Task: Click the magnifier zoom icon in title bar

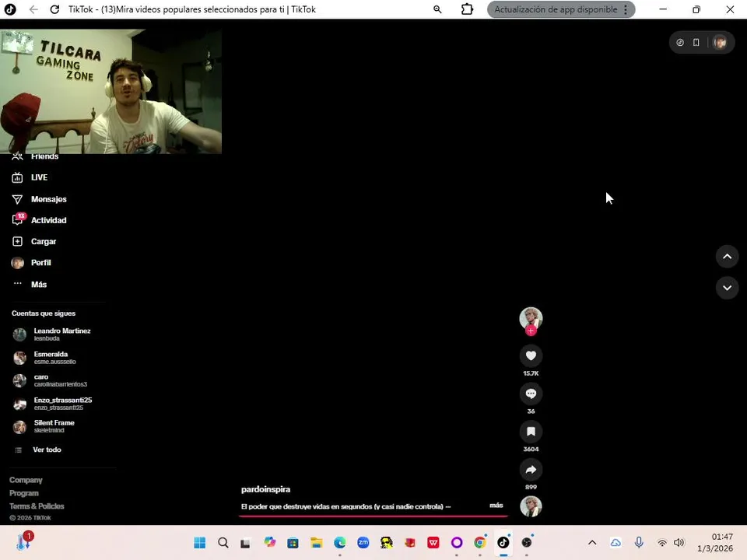Action: (x=437, y=9)
